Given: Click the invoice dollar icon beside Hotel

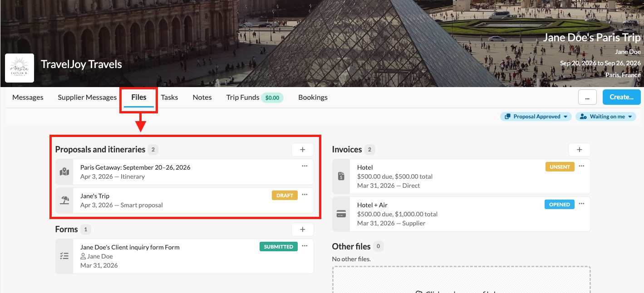Looking at the screenshot, I should click(x=341, y=176).
